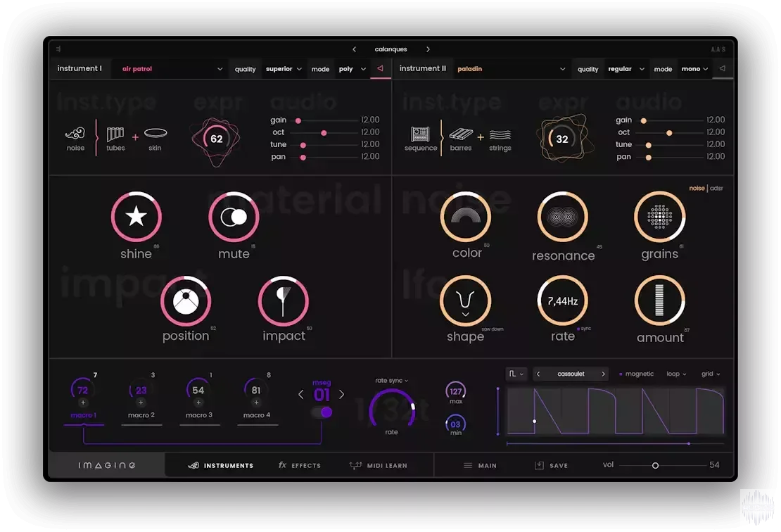Screen dimensions: 781x532
Task: Click the resonance knob icon
Action: (x=563, y=217)
